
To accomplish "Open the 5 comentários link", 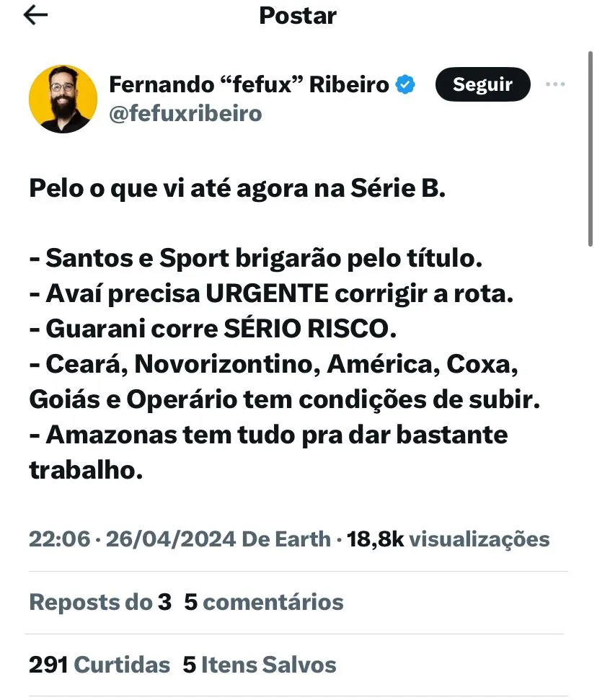I will tap(264, 602).
